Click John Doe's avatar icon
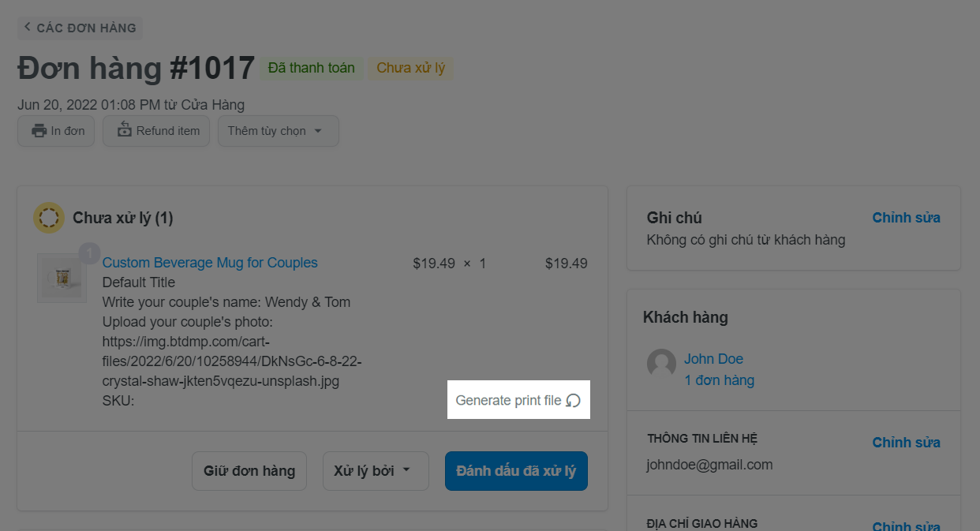The image size is (980, 531). (x=661, y=364)
